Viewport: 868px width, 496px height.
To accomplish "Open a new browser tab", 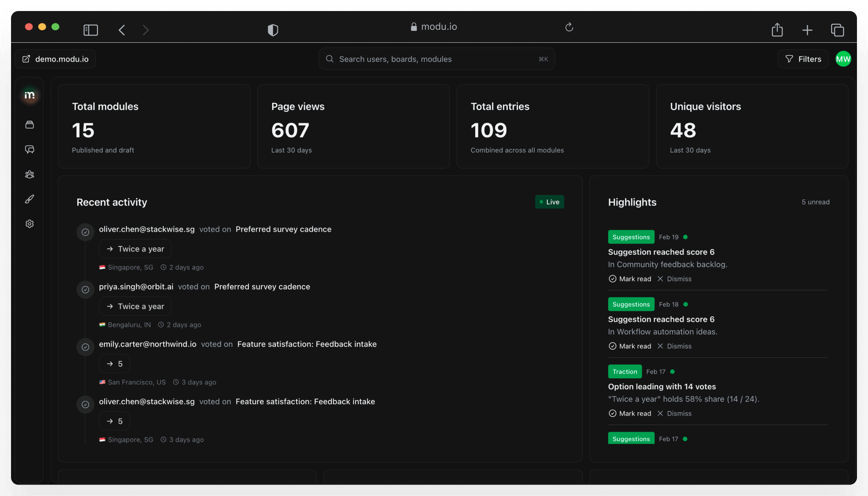I will coord(807,29).
